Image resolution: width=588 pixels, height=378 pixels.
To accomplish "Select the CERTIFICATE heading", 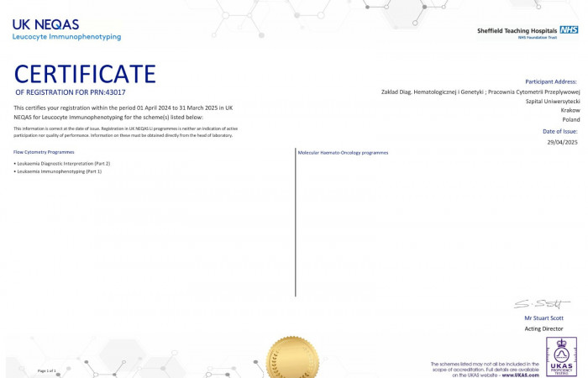I will coord(85,74).
